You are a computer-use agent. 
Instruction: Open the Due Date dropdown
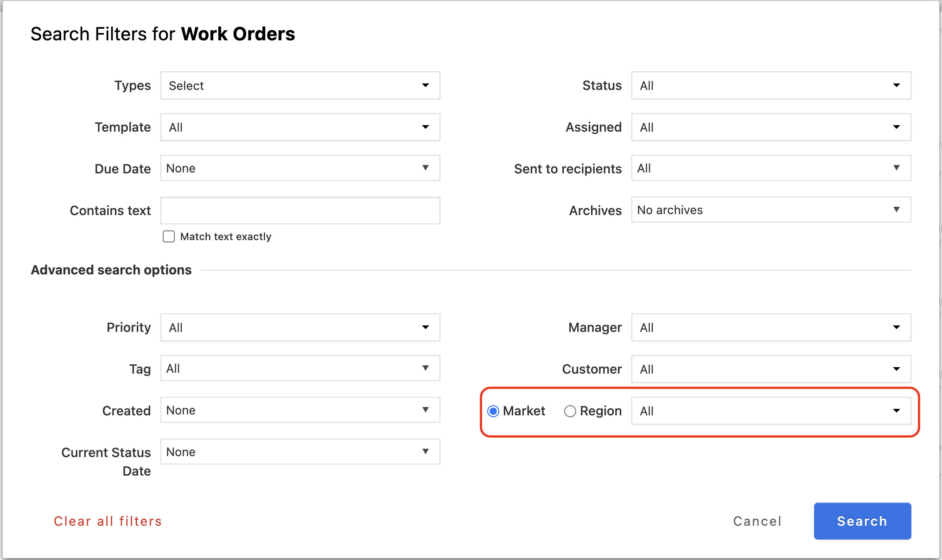click(300, 168)
